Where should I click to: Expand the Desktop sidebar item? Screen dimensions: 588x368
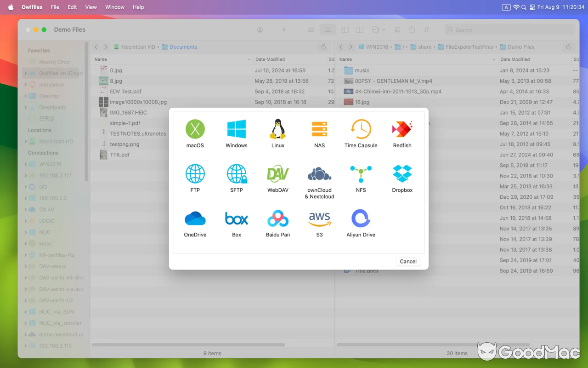pyautogui.click(x=26, y=96)
